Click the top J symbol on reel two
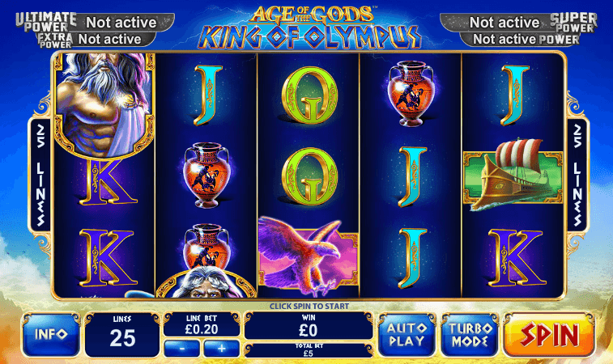Viewport: 613px width, 364px height. pyautogui.click(x=208, y=95)
